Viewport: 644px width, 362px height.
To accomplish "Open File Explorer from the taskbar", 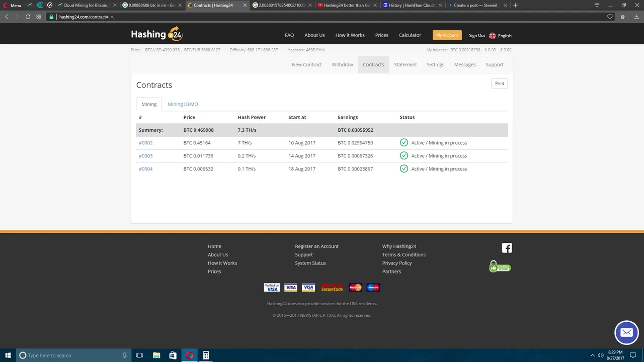I will [156, 355].
